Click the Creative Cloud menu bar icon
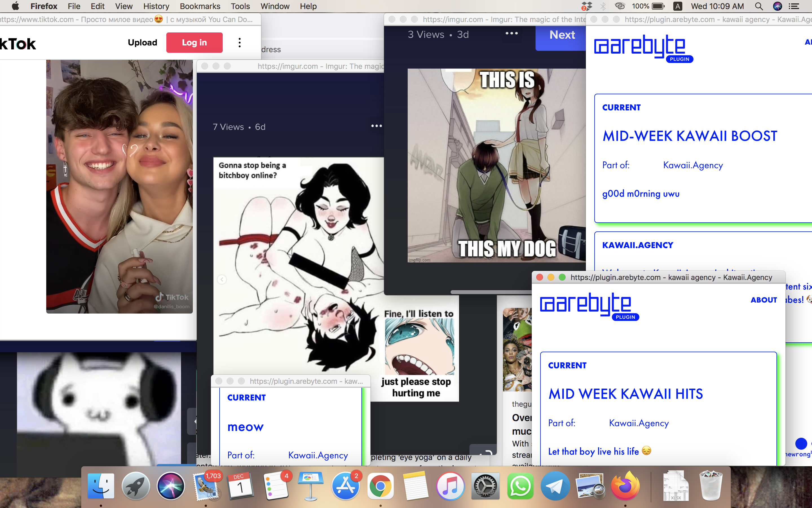The image size is (812, 508). pyautogui.click(x=619, y=6)
